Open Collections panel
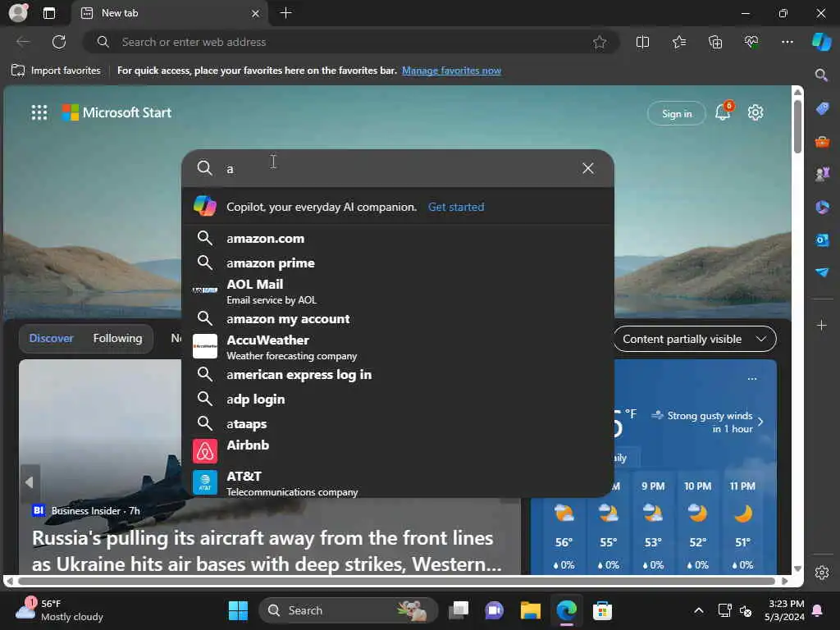Image resolution: width=840 pixels, height=630 pixels. [x=715, y=42]
